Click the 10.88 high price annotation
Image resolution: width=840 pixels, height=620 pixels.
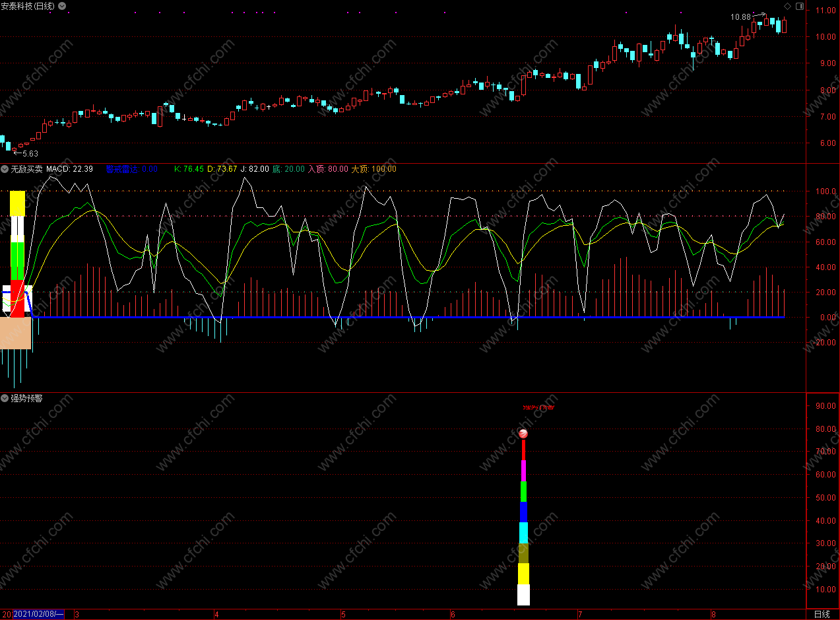click(x=740, y=17)
